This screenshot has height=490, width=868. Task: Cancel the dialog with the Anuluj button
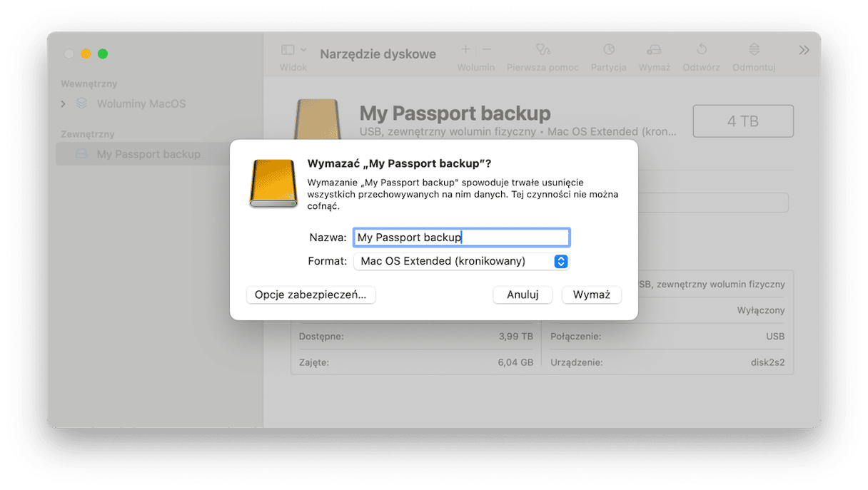pyautogui.click(x=523, y=295)
